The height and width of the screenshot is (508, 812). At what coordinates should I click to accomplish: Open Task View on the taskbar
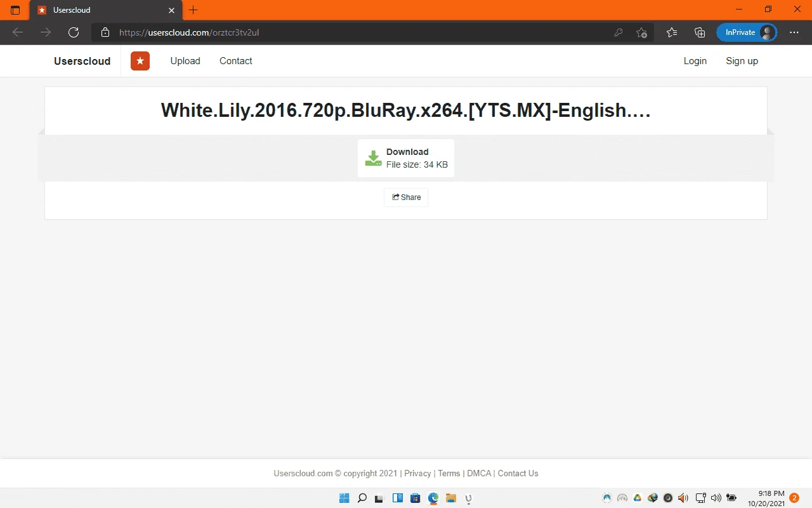point(379,498)
